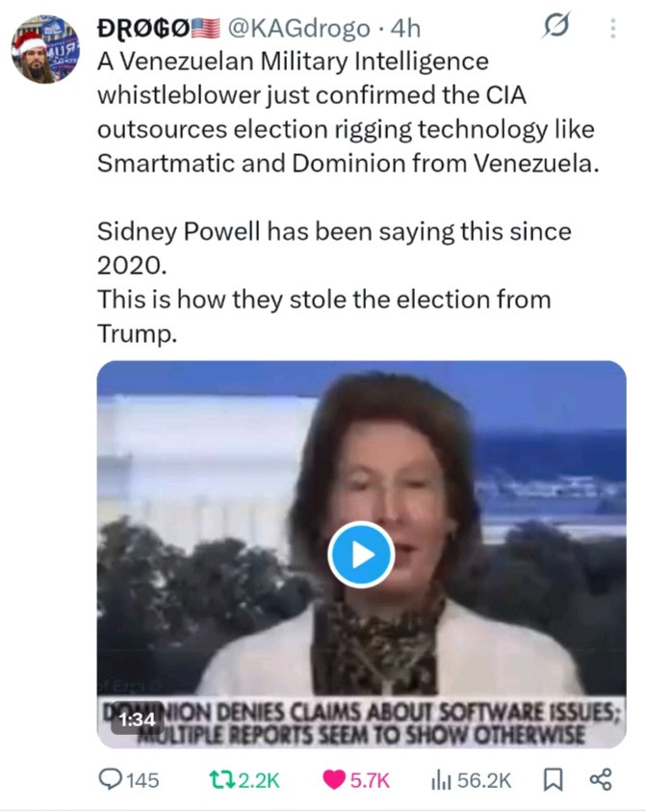Share the post via the share icon
This screenshot has height=812, width=646.
[x=600, y=778]
